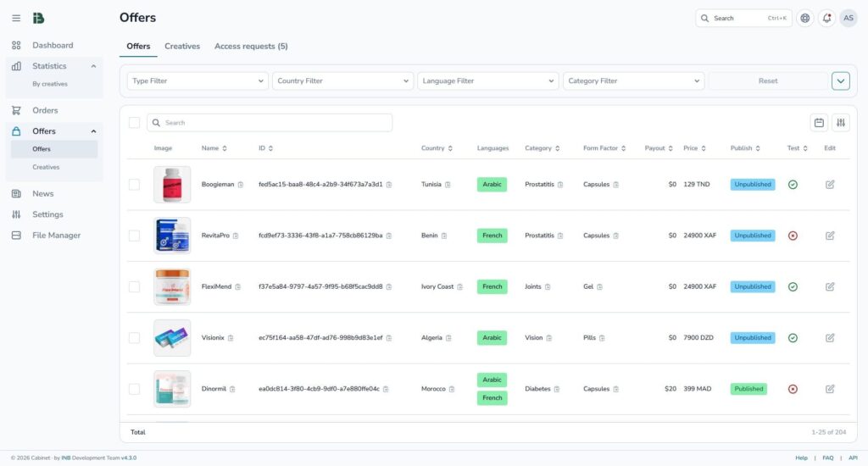Collapse the Statistics sidebar section
This screenshot has width=868, height=466.
click(x=93, y=66)
